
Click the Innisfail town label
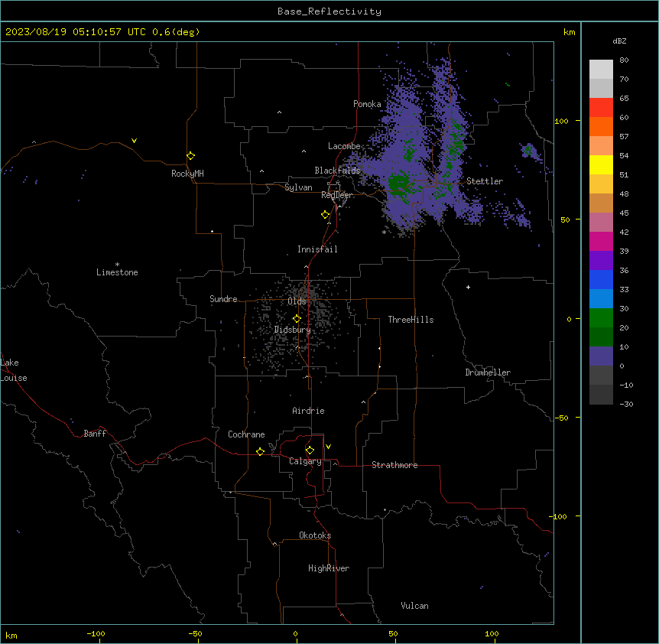click(317, 249)
